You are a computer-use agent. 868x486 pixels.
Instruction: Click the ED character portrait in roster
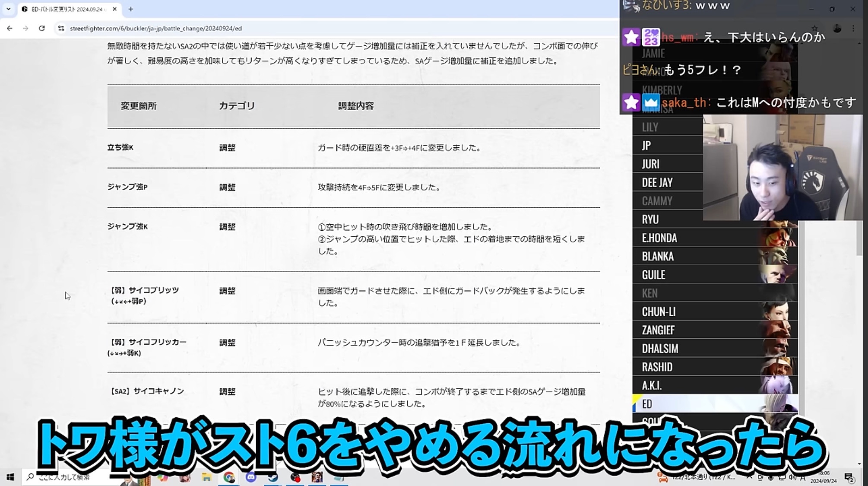[775, 404]
